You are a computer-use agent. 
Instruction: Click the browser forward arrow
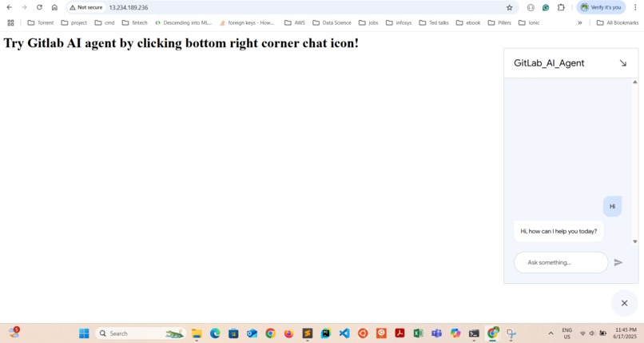(24, 7)
